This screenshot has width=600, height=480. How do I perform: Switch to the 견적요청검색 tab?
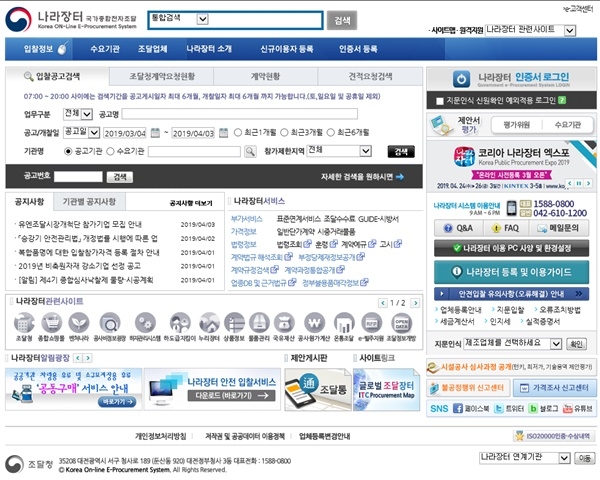(370, 77)
